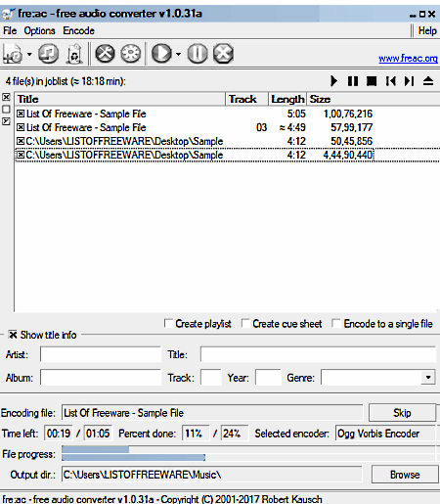Screen dimensions: 440x504
Task: Click the add audio files toolbar icon
Action: tap(14, 54)
